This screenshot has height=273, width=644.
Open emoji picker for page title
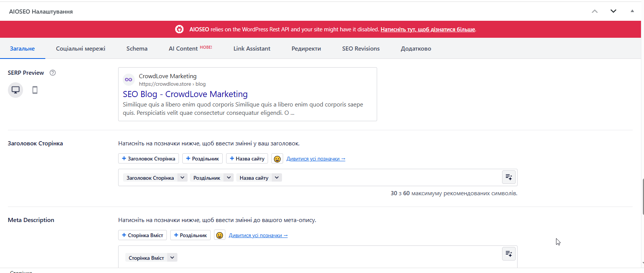pos(277,159)
